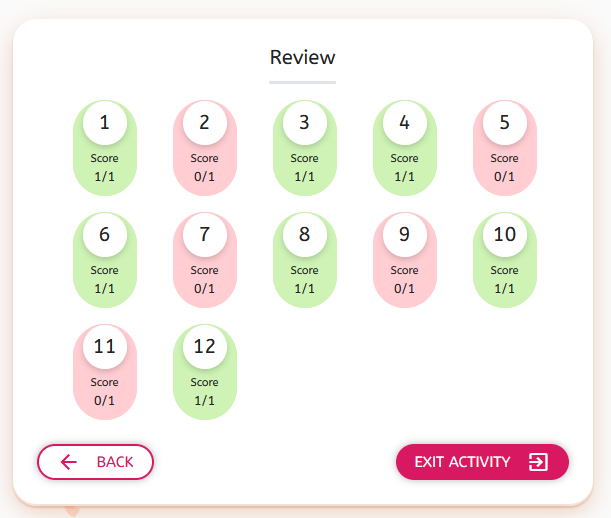The height and width of the screenshot is (518, 611).
Task: Click the number 1 circle
Action: click(105, 123)
